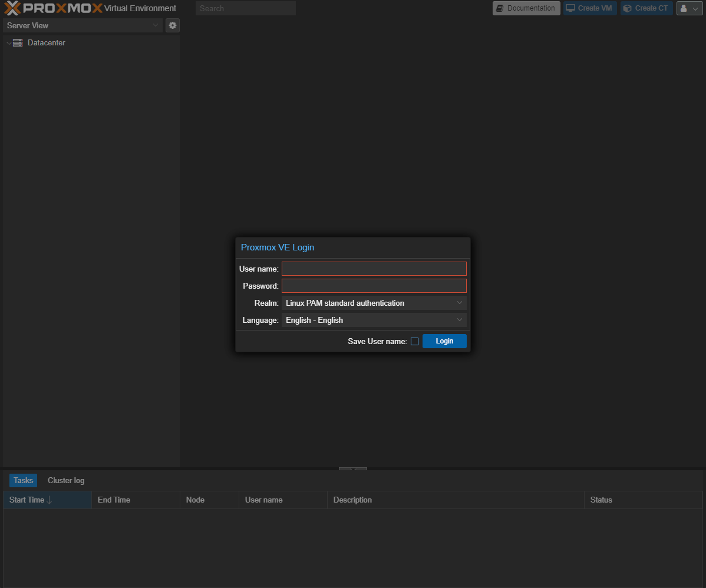This screenshot has width=706, height=588.
Task: Click the Datacenter server icon
Action: click(x=18, y=43)
